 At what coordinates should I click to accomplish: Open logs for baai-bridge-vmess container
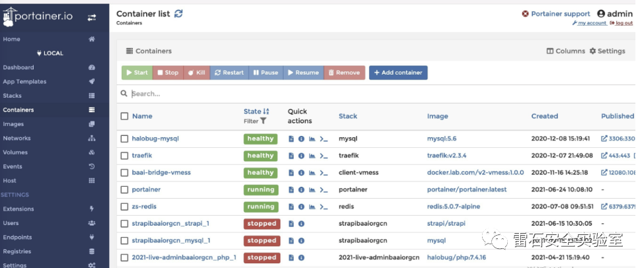pyautogui.click(x=291, y=173)
